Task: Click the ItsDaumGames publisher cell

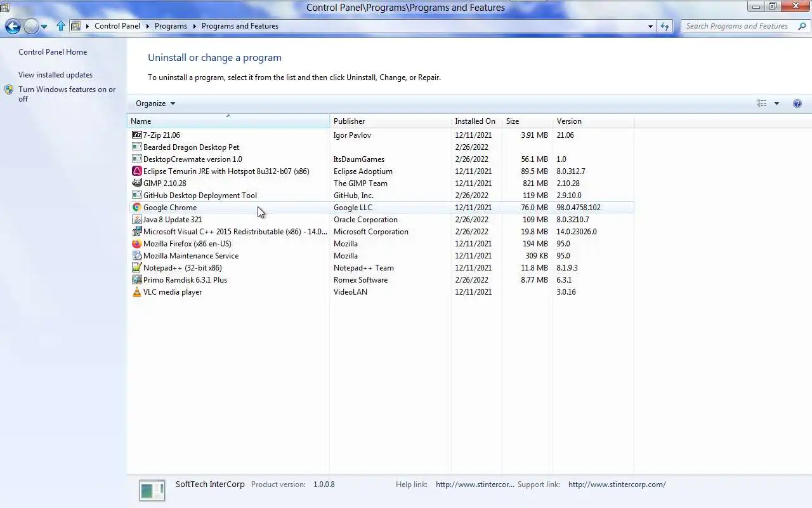Action: click(x=359, y=159)
